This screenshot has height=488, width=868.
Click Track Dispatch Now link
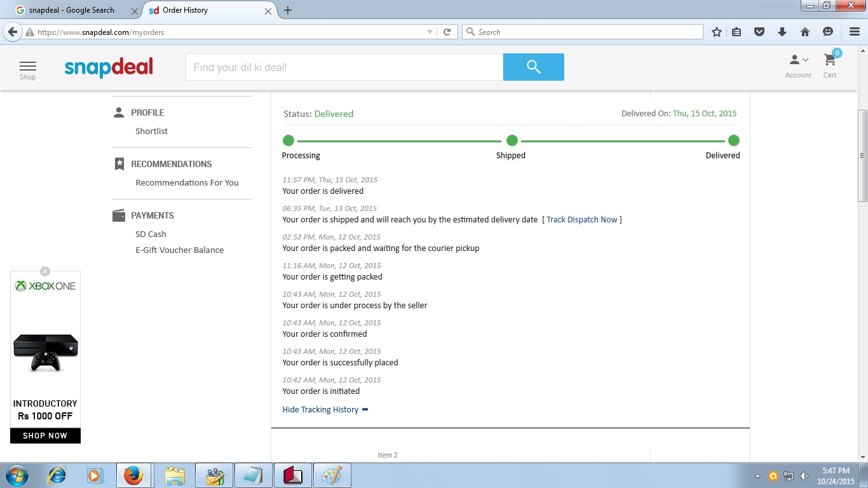pyautogui.click(x=581, y=219)
